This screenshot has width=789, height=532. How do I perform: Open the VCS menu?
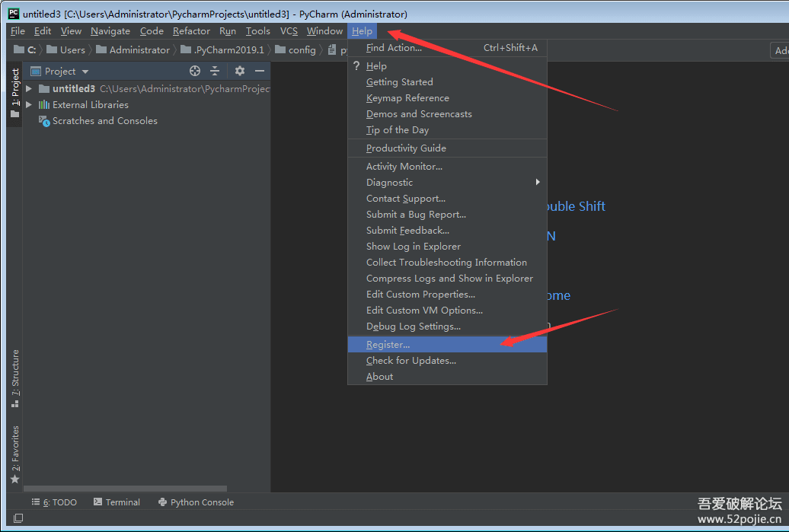coord(289,31)
